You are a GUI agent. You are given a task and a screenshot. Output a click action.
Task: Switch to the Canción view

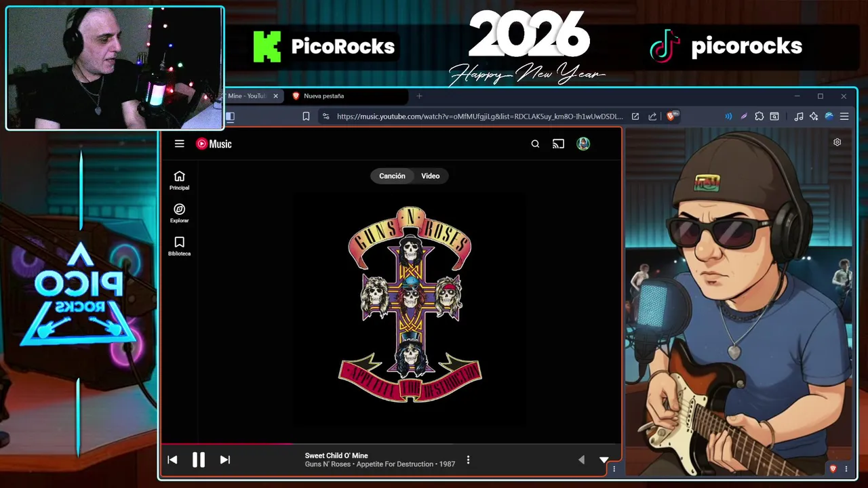coord(392,176)
